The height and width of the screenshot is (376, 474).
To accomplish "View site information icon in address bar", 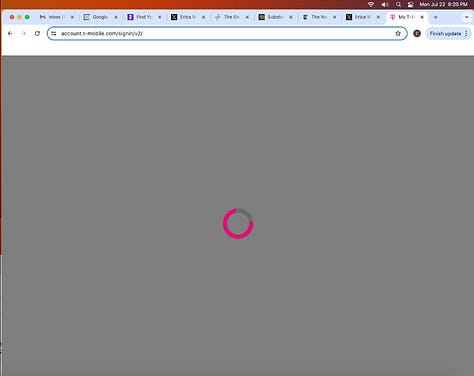I will click(x=54, y=33).
